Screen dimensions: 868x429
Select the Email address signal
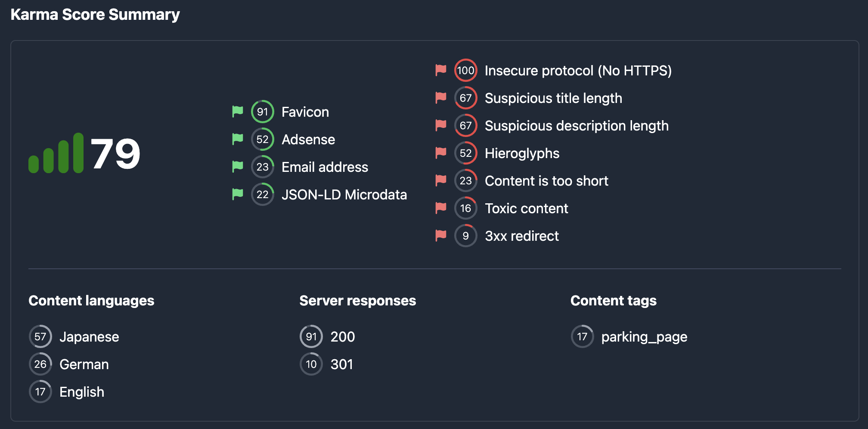pyautogui.click(x=325, y=167)
